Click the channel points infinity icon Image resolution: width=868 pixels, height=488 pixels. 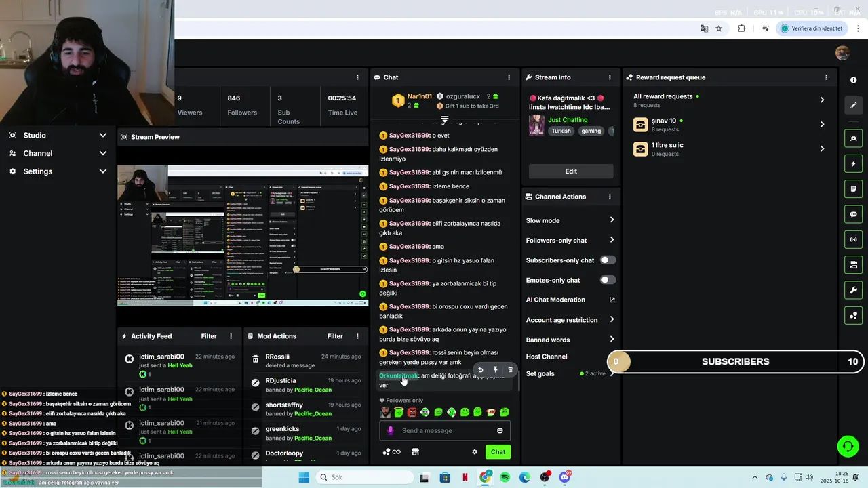[x=392, y=452]
